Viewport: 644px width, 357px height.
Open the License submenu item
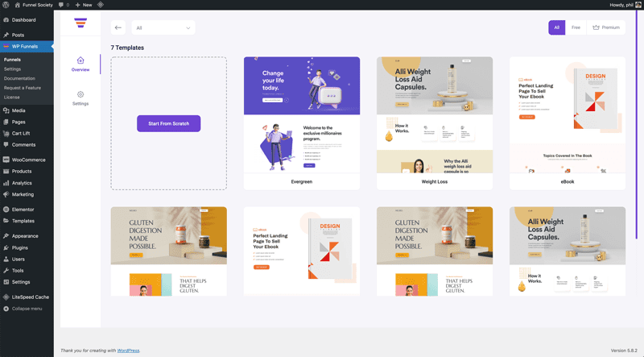click(x=11, y=97)
